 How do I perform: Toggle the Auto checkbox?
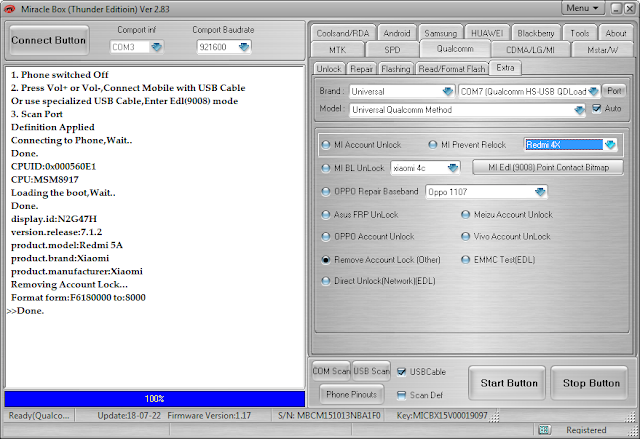(597, 109)
